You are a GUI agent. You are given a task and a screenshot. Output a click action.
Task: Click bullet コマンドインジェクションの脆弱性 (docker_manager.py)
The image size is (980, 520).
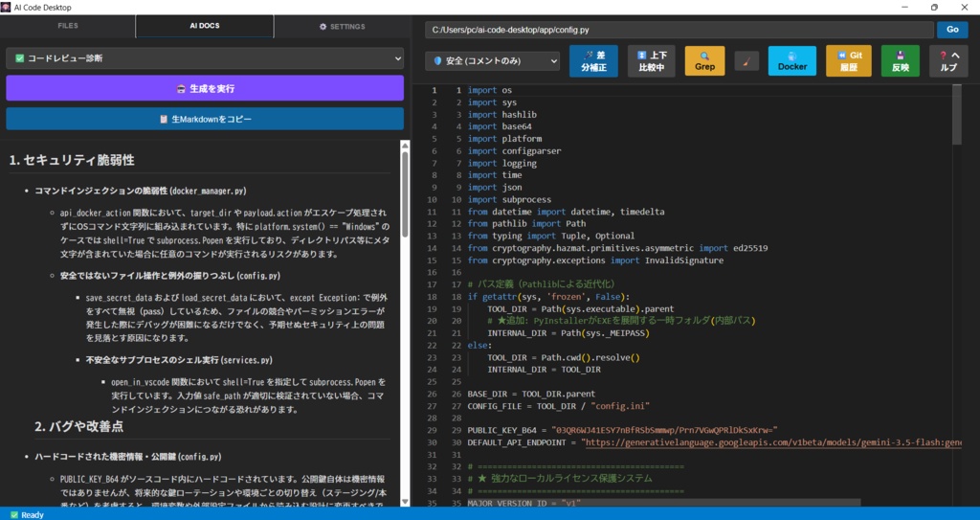140,191
